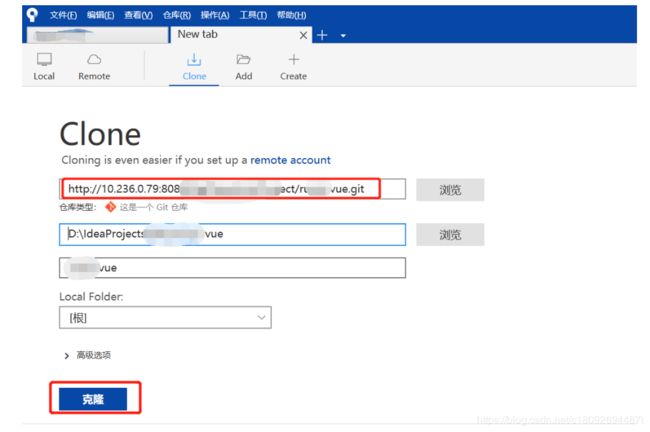This screenshot has width=650, height=432.
Task: Click the D:\IdeaProjects destination path field
Action: (x=233, y=234)
